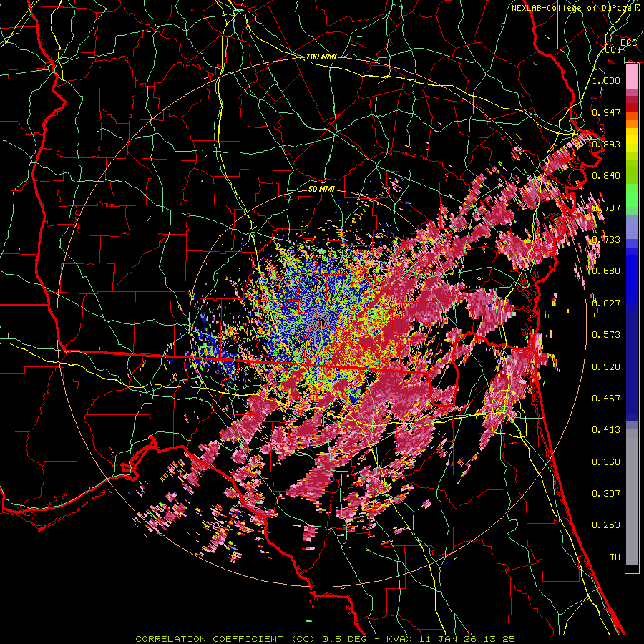
Task: Click the 50 NMI range ring label
Action: [x=321, y=189]
